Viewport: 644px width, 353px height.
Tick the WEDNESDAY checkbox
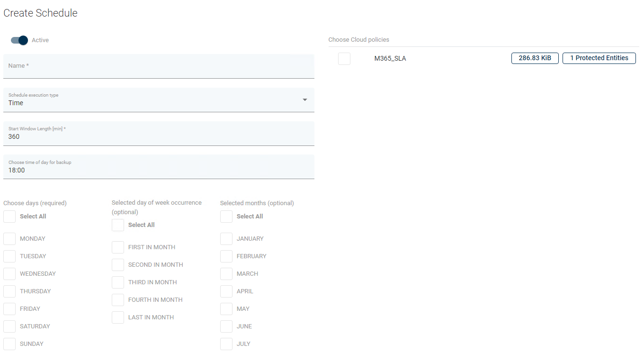point(9,274)
